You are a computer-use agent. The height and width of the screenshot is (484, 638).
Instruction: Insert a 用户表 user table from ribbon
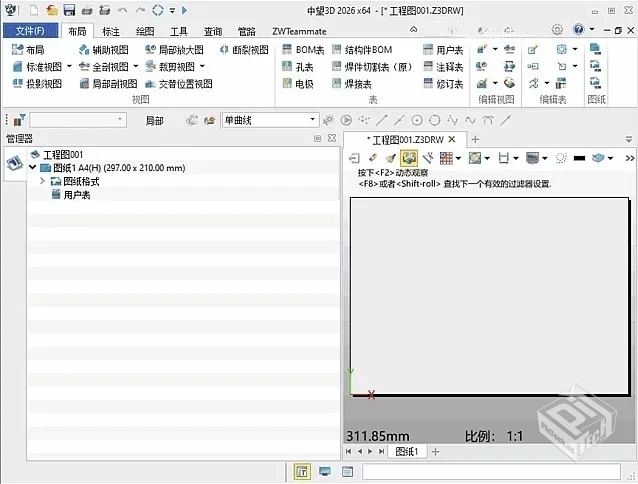coord(443,50)
